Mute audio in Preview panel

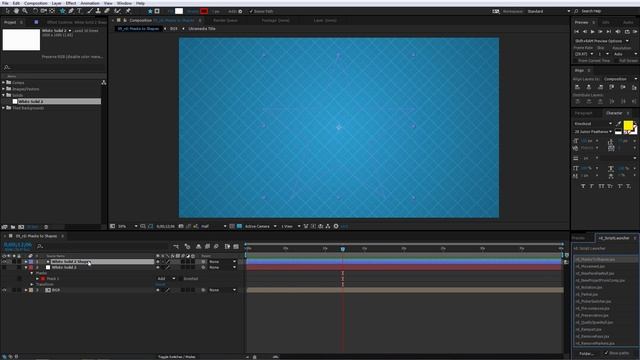pos(618,31)
